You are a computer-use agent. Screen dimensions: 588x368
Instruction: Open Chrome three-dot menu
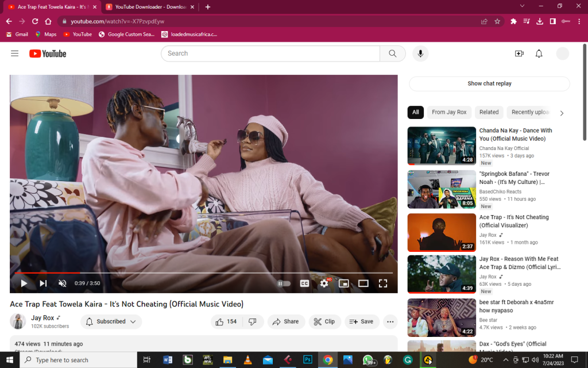click(x=579, y=21)
